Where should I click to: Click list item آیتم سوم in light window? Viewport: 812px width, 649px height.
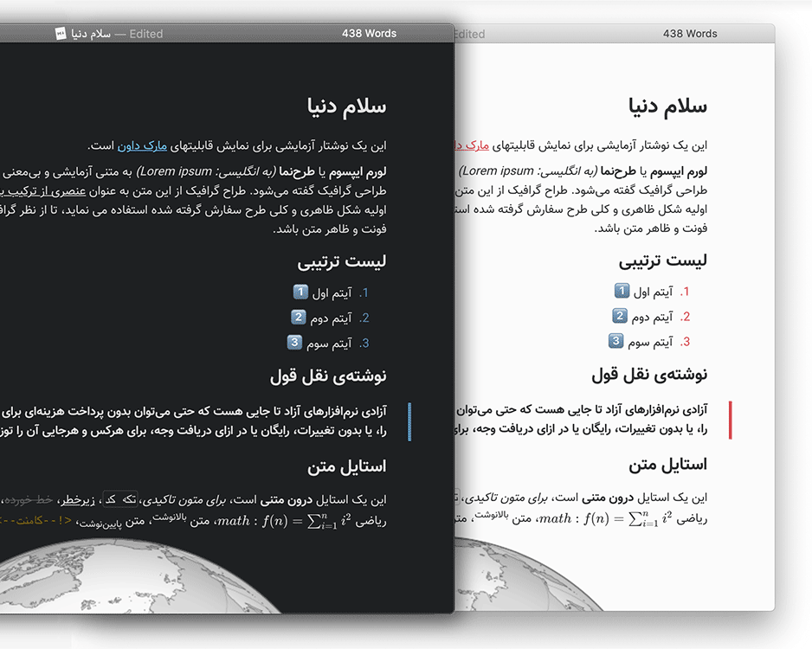point(650,342)
